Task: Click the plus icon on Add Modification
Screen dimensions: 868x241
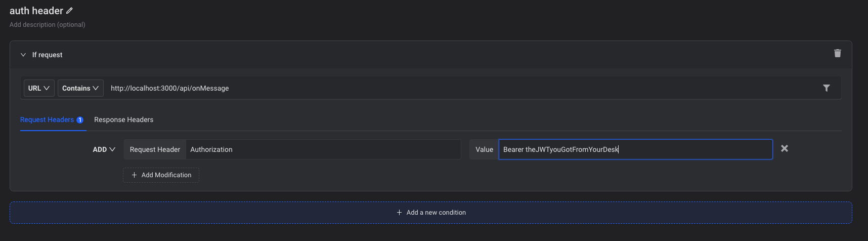Action: point(134,175)
